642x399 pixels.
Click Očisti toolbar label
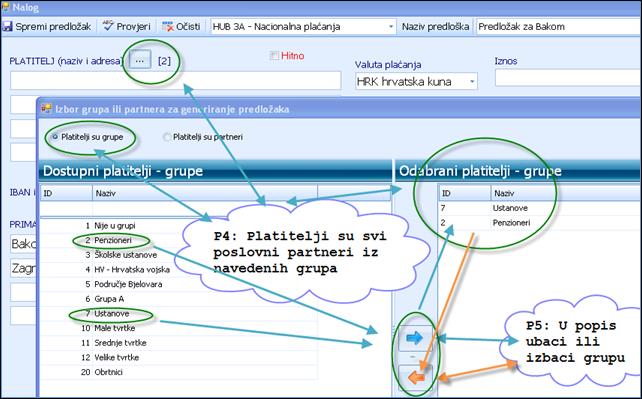click(188, 27)
